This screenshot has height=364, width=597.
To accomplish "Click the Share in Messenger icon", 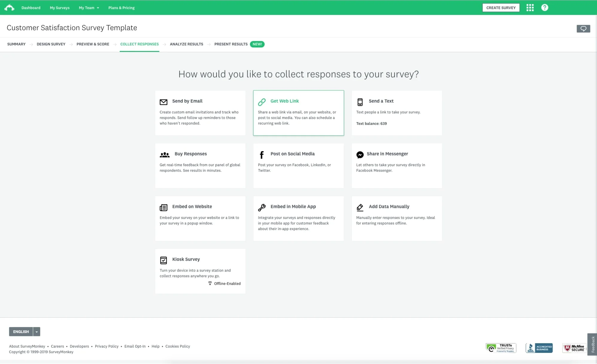I will click(360, 155).
